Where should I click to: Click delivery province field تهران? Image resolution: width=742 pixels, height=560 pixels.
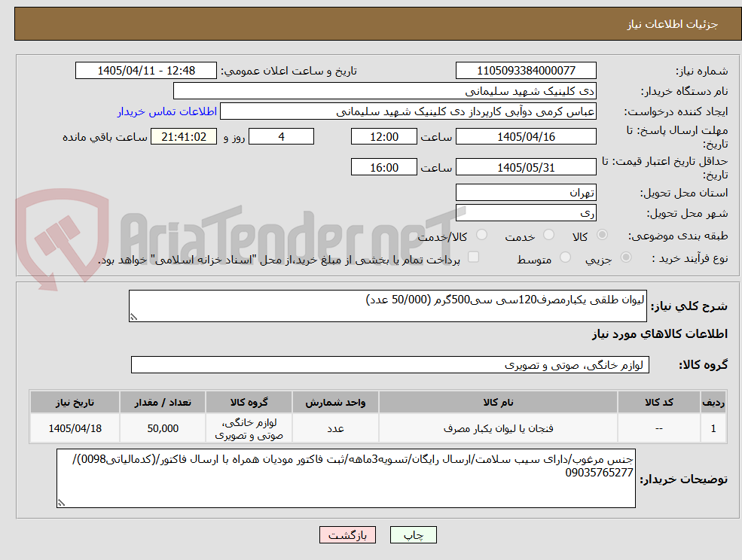[x=526, y=193]
